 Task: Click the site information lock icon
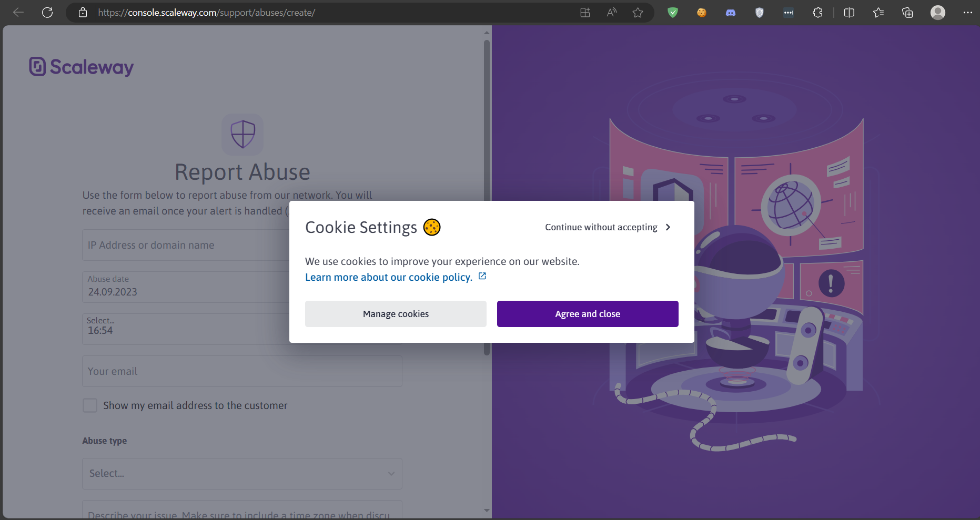coord(82,12)
